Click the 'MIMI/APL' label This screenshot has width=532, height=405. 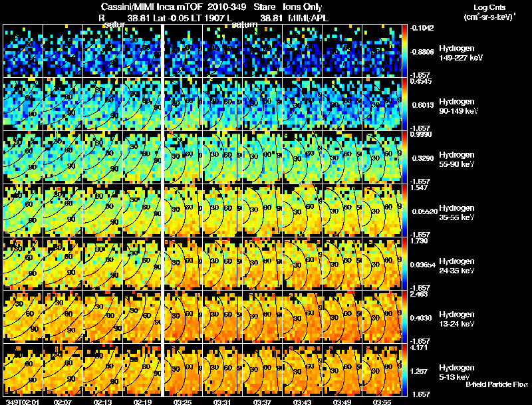[x=308, y=18]
